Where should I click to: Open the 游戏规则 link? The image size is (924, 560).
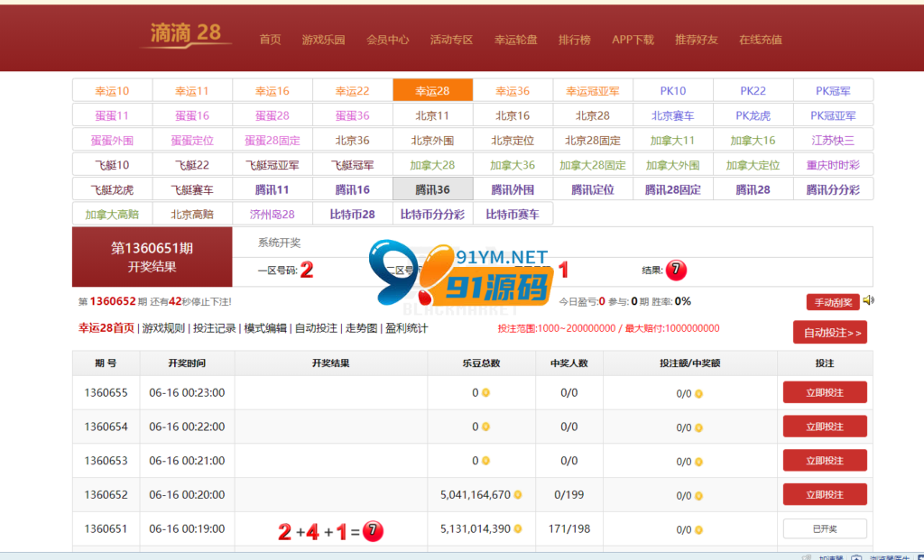tap(163, 328)
